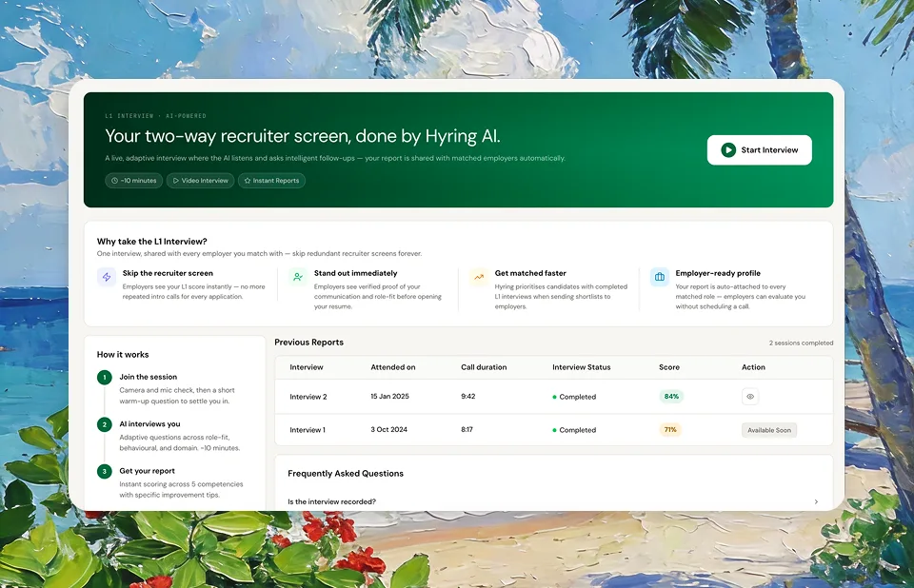
Task: Click the Stand out immediately person icon
Action: (298, 277)
